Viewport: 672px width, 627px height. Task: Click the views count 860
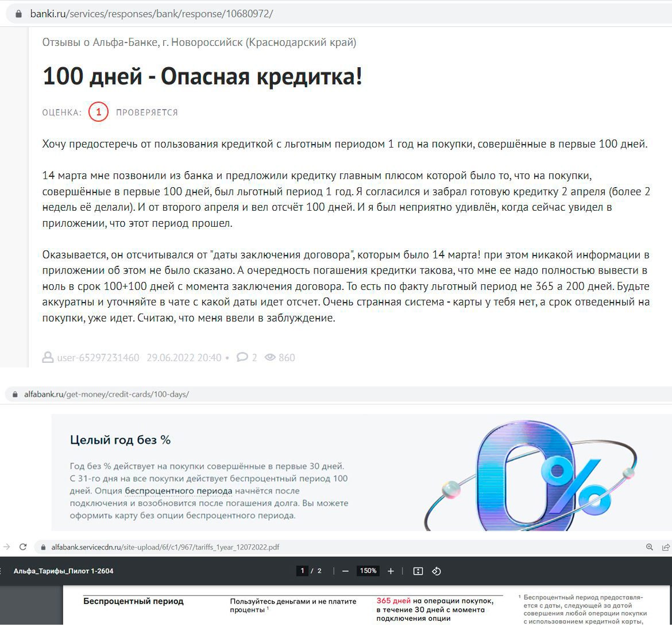point(287,358)
